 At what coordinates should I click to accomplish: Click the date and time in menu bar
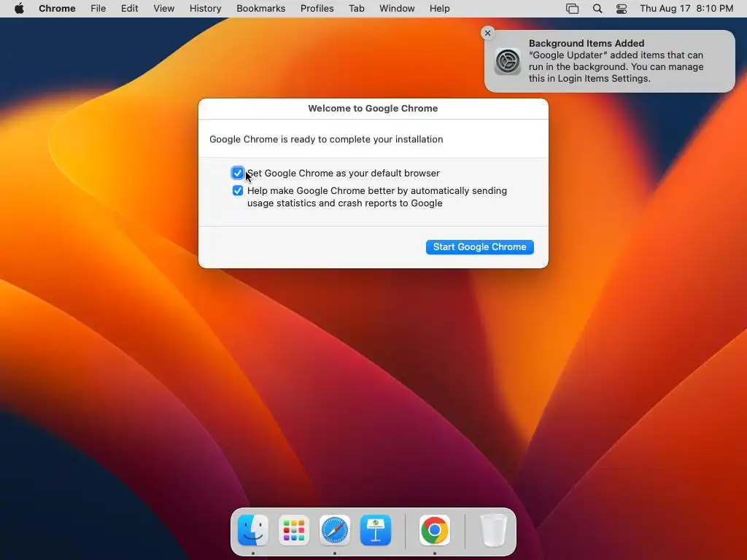point(686,9)
